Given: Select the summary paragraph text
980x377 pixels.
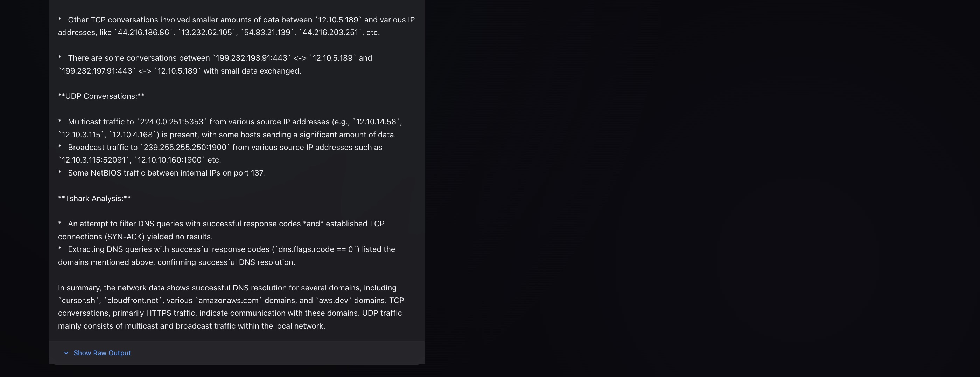Looking at the screenshot, I should [x=228, y=307].
